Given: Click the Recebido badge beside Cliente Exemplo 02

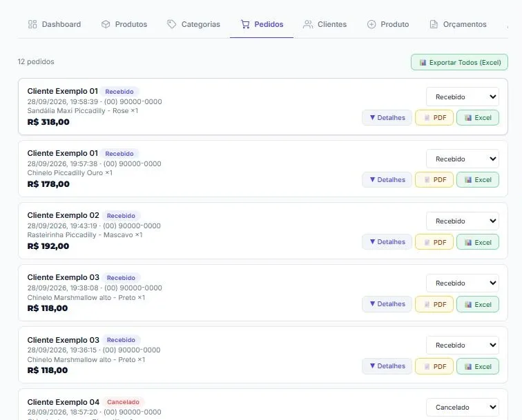Looking at the screenshot, I should [x=121, y=216].
